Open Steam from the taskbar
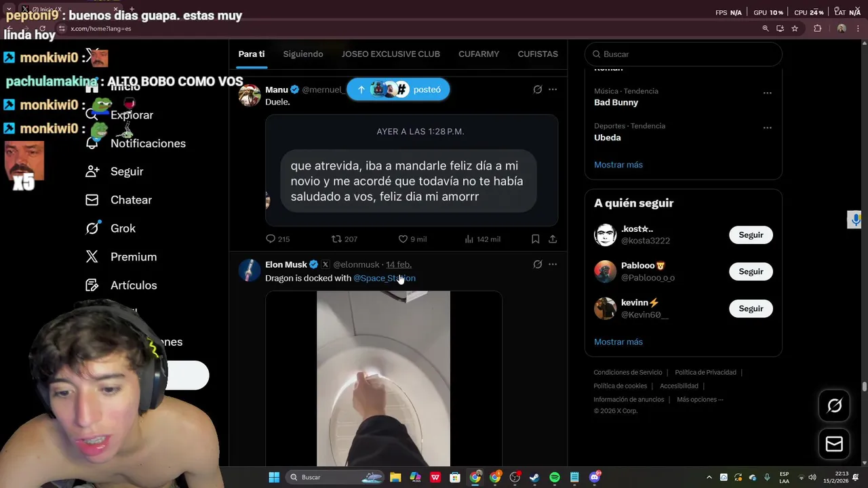 (534, 477)
